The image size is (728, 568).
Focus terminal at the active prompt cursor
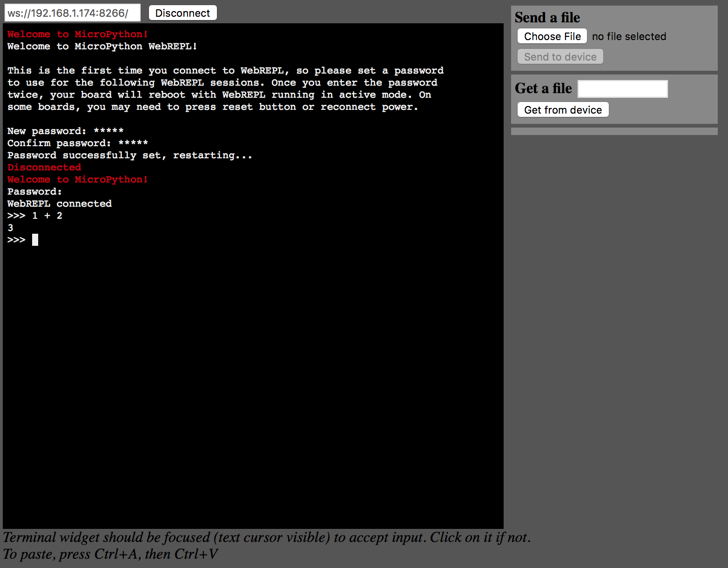(35, 240)
